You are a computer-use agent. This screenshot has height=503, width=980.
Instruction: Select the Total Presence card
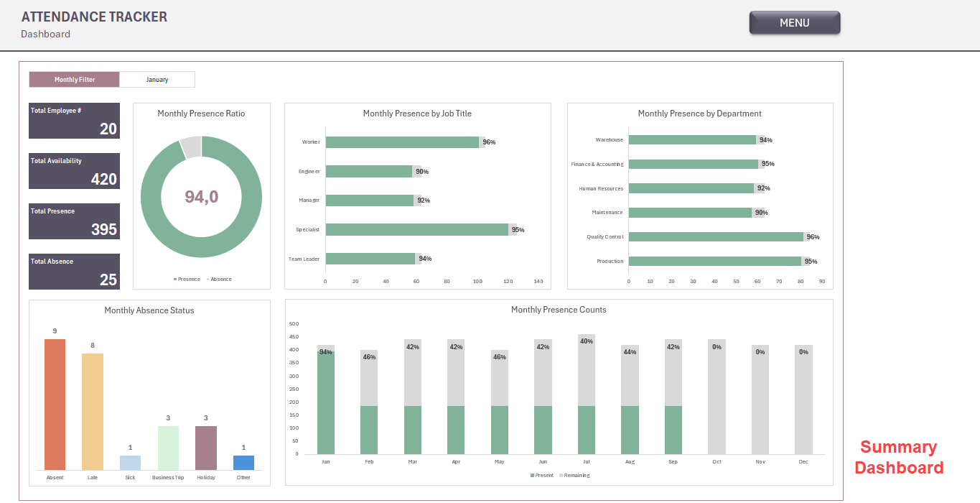click(75, 221)
